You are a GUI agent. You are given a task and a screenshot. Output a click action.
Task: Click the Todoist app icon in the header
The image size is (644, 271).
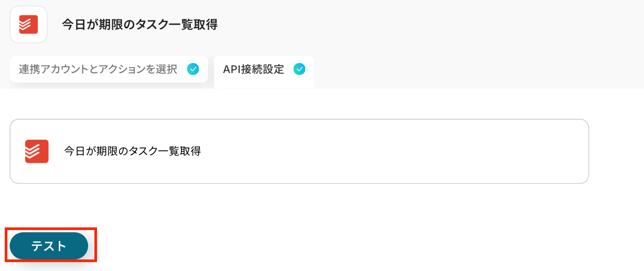point(28,25)
